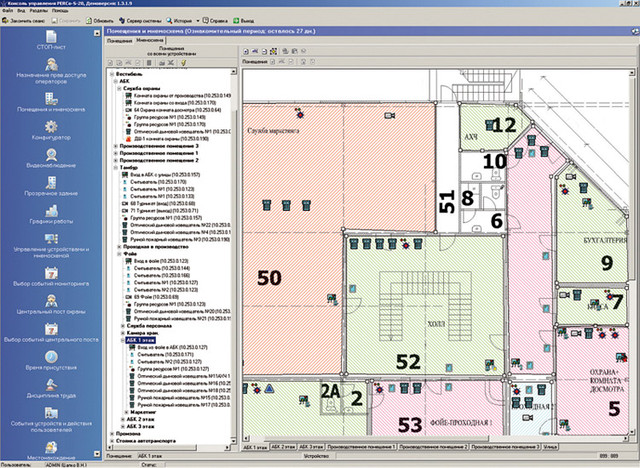Open the Видеонаблюдение module icon
Screen dimensions: 640x468
tap(50, 155)
